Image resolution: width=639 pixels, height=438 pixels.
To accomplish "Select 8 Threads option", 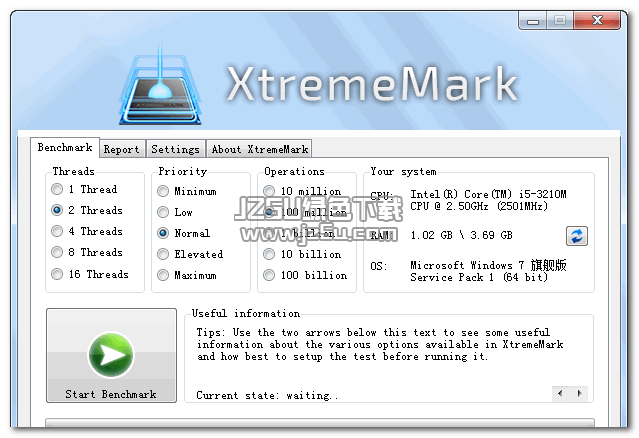I will tap(87, 253).
